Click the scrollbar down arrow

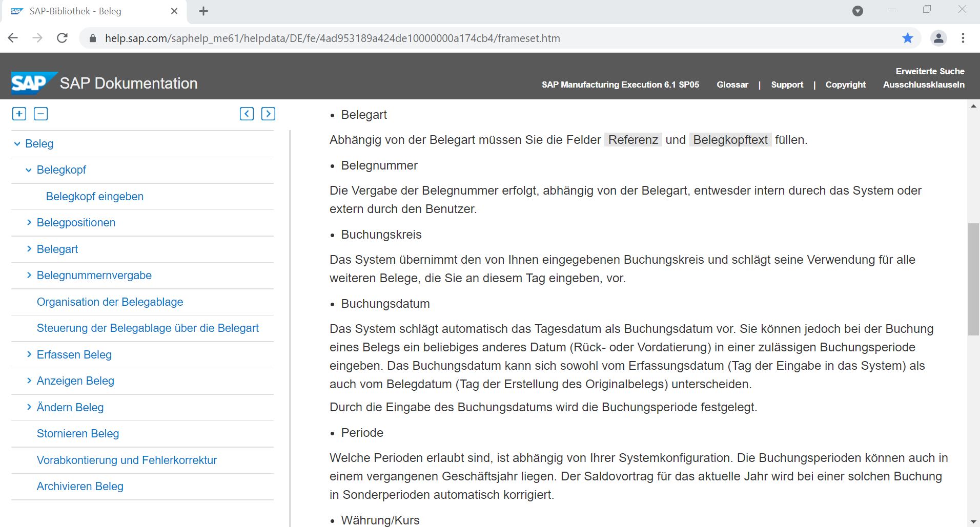[973, 522]
